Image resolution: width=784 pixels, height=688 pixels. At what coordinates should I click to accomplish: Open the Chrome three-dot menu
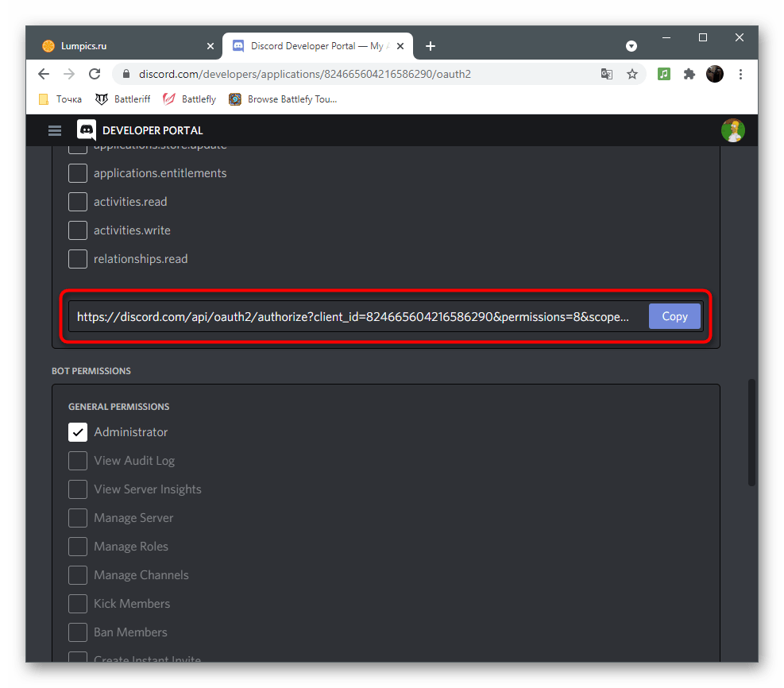coord(740,73)
